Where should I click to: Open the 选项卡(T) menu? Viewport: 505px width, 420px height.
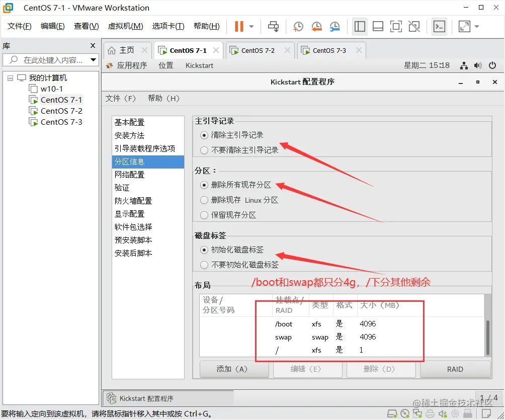(x=168, y=26)
